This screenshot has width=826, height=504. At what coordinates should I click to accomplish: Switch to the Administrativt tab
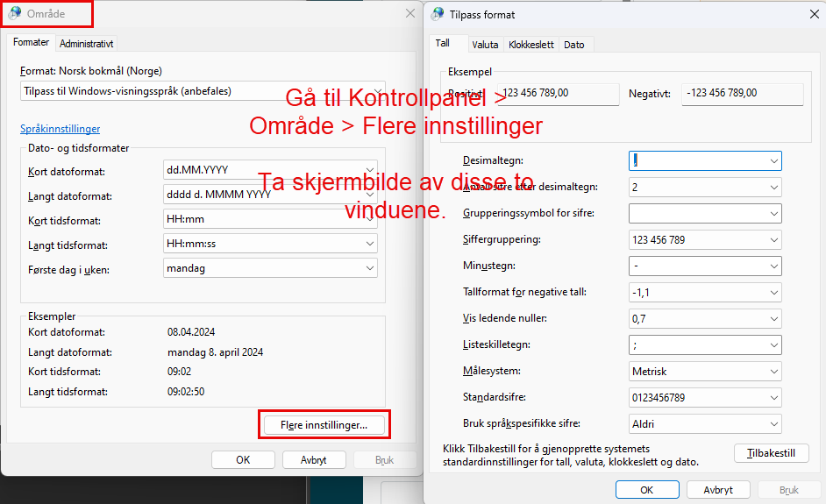(x=86, y=44)
